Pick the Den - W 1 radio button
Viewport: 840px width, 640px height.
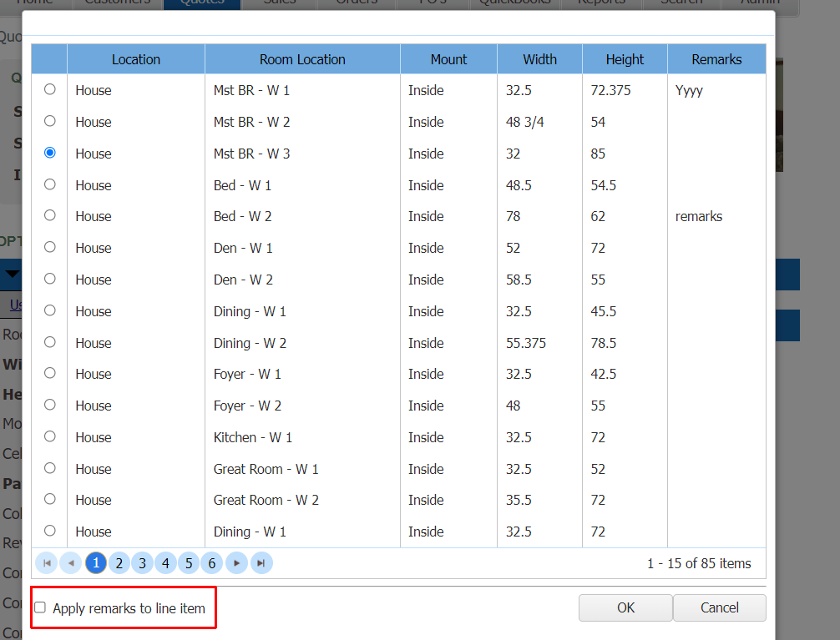point(50,247)
